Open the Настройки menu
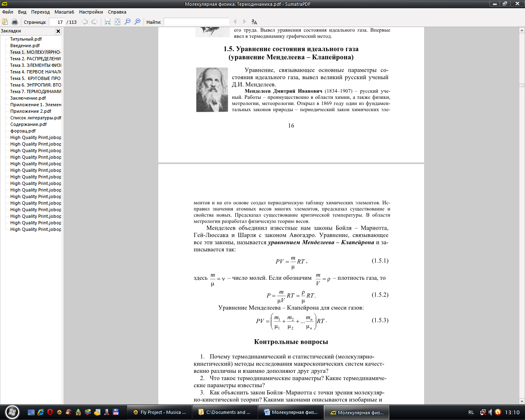525x420 pixels. (x=91, y=12)
